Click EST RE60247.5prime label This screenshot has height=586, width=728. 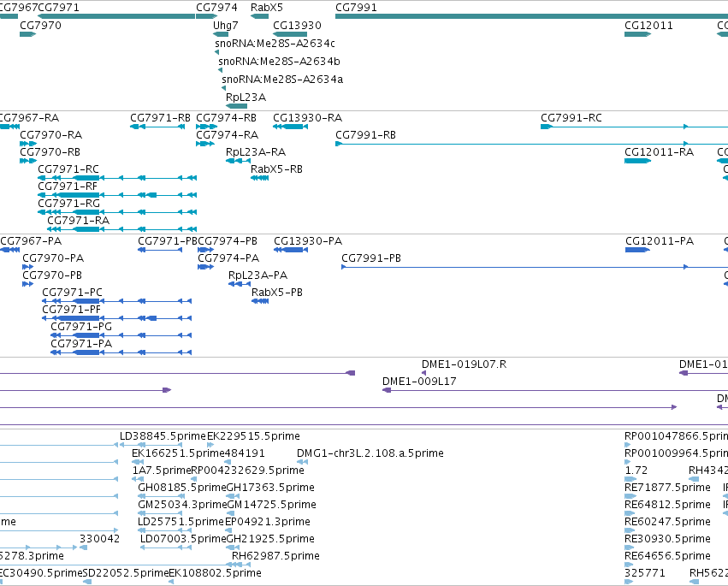click(667, 523)
